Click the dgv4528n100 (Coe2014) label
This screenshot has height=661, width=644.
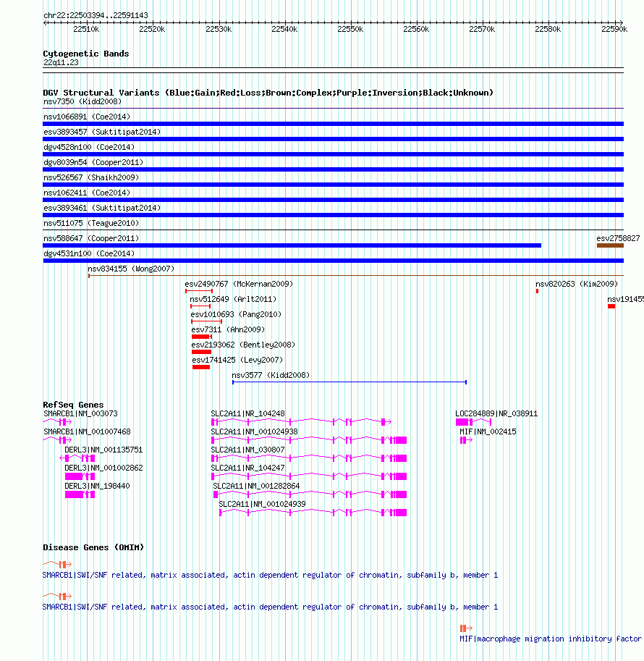click(x=89, y=147)
